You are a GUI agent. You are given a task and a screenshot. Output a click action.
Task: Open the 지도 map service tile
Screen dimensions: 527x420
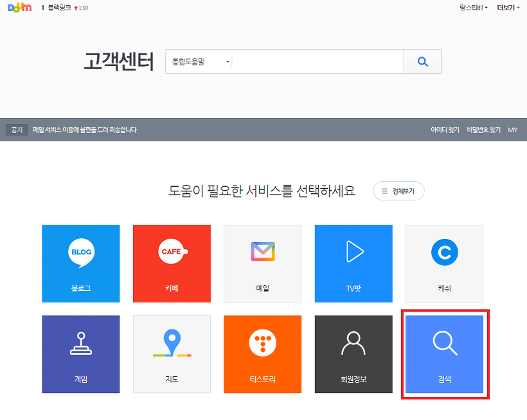tap(172, 354)
